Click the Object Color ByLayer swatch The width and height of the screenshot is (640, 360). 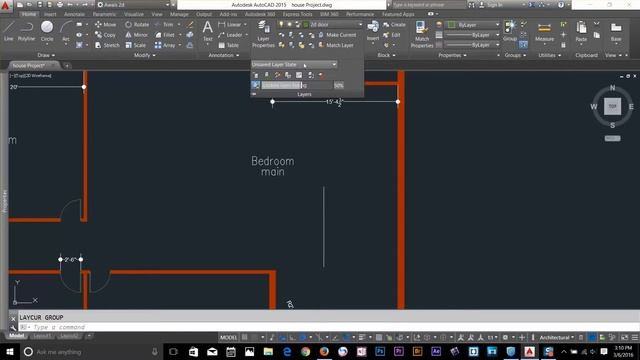click(x=451, y=25)
